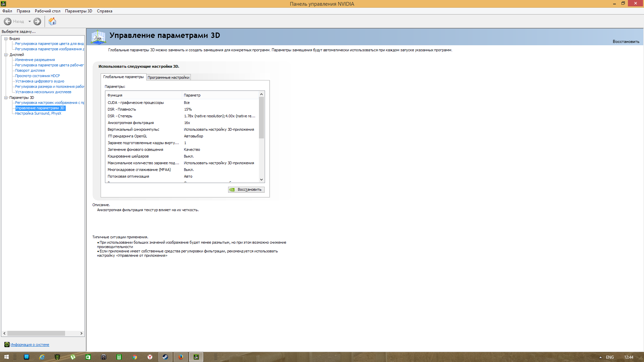This screenshot has width=644, height=362.
Task: Open uTorrent from the taskbar
Action: tap(73, 357)
